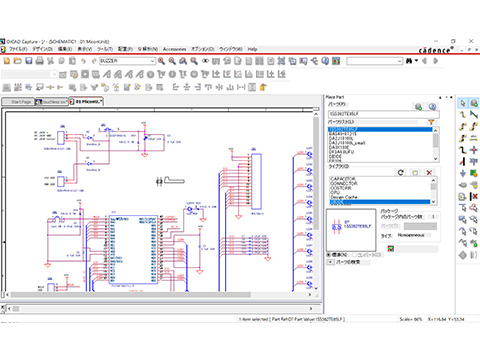This screenshot has height=360, width=480.
Task: Open the help question mark toolbar icon
Action: (x=325, y=61)
